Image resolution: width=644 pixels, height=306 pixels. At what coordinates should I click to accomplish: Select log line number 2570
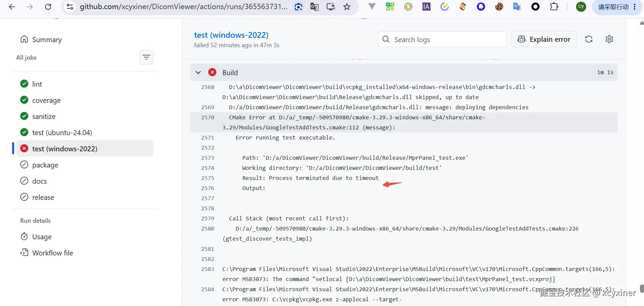pyautogui.click(x=208, y=117)
